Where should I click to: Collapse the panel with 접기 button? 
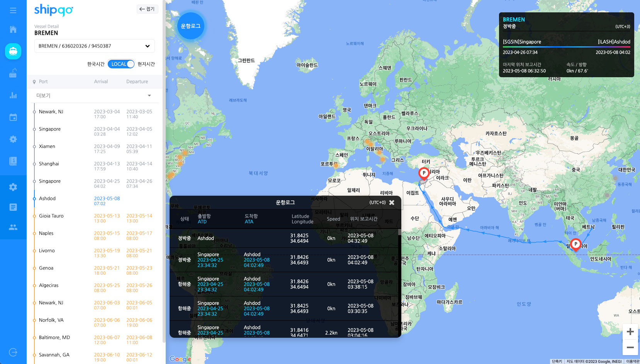147,9
